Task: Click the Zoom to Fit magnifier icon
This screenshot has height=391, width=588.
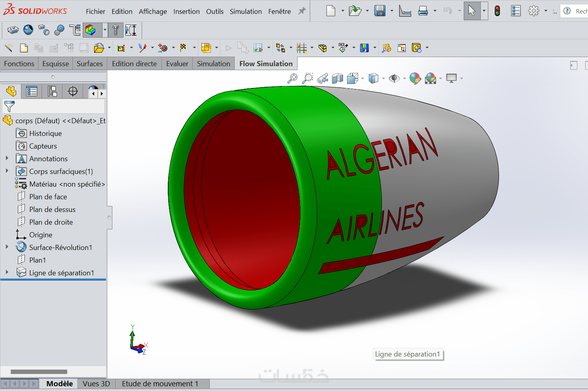Action: [x=292, y=78]
